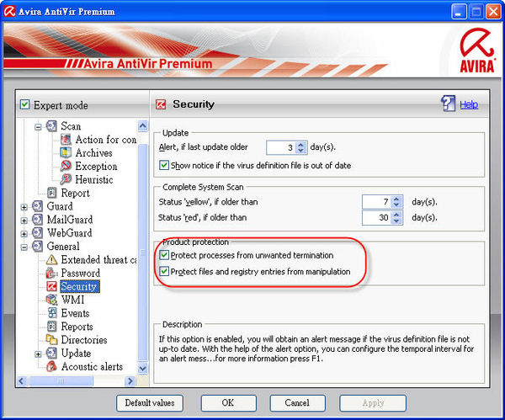Click the Acoustic alerts icon

coord(51,366)
